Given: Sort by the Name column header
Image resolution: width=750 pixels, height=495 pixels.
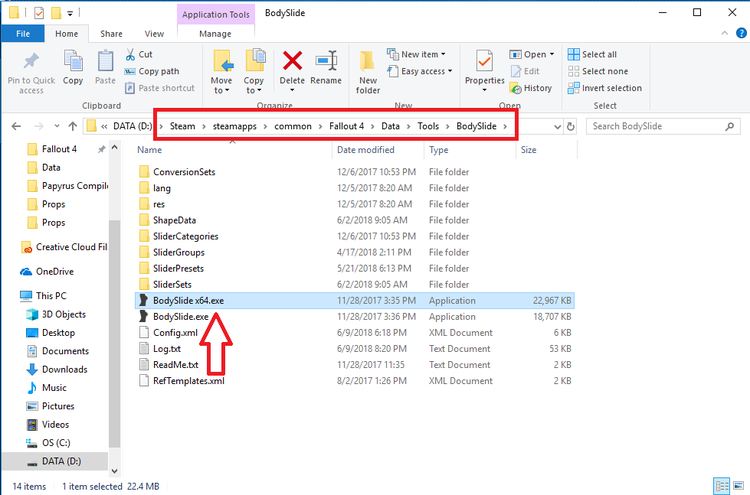Looking at the screenshot, I should coord(149,150).
